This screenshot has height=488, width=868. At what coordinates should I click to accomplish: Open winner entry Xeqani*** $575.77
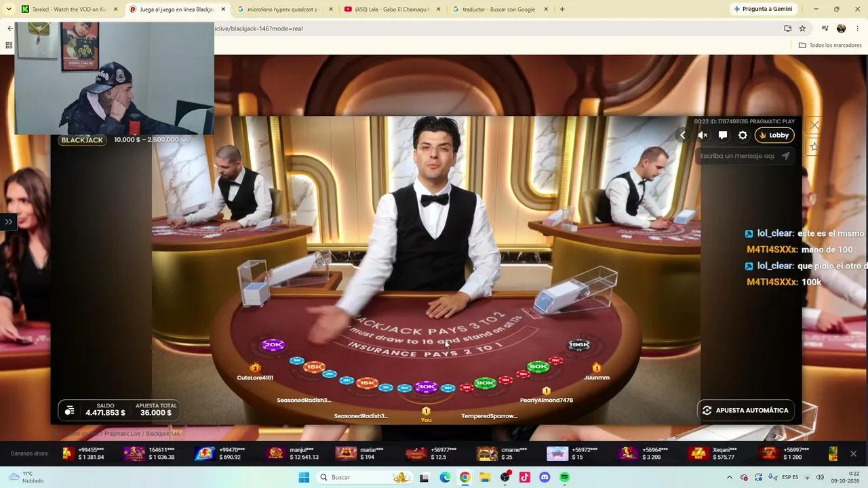(712, 453)
